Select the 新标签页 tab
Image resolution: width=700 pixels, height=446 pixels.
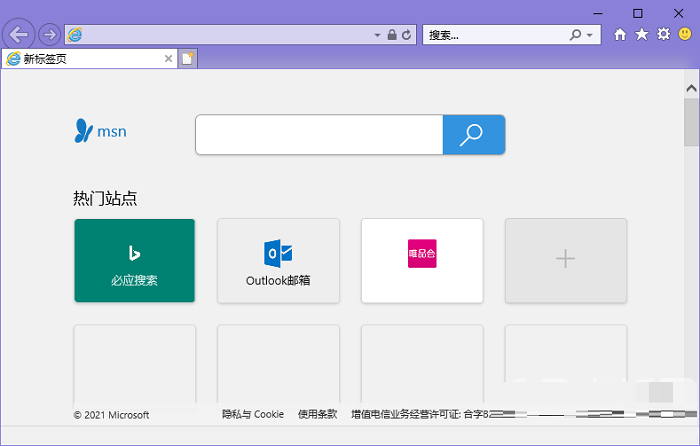pyautogui.click(x=89, y=58)
